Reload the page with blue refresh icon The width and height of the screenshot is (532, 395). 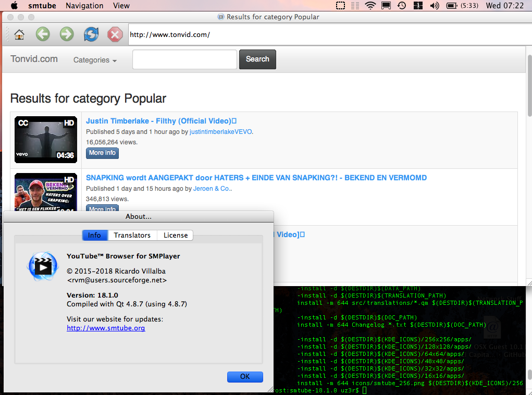click(91, 34)
